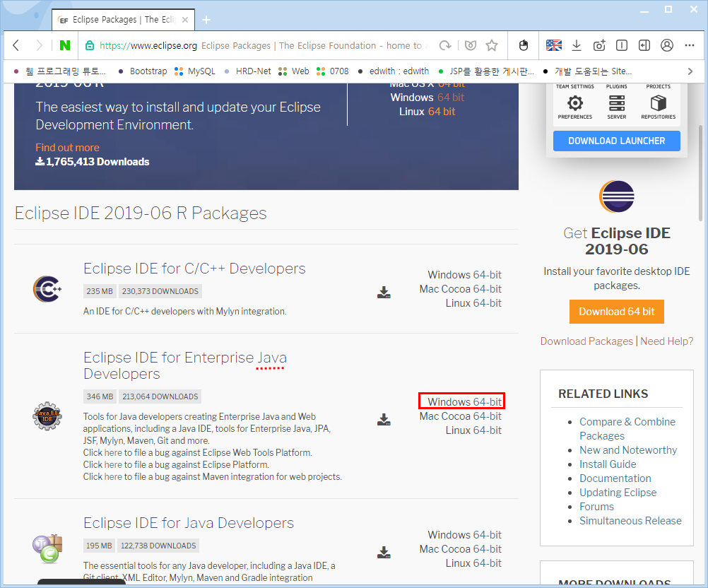Open Web bookmark folder
This screenshot has height=588, width=708.
(x=294, y=71)
